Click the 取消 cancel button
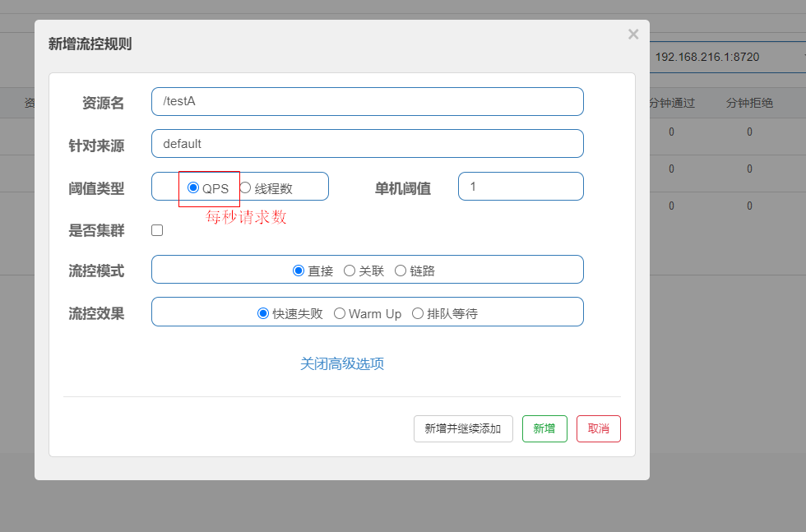The image size is (806, 532). tap(598, 428)
